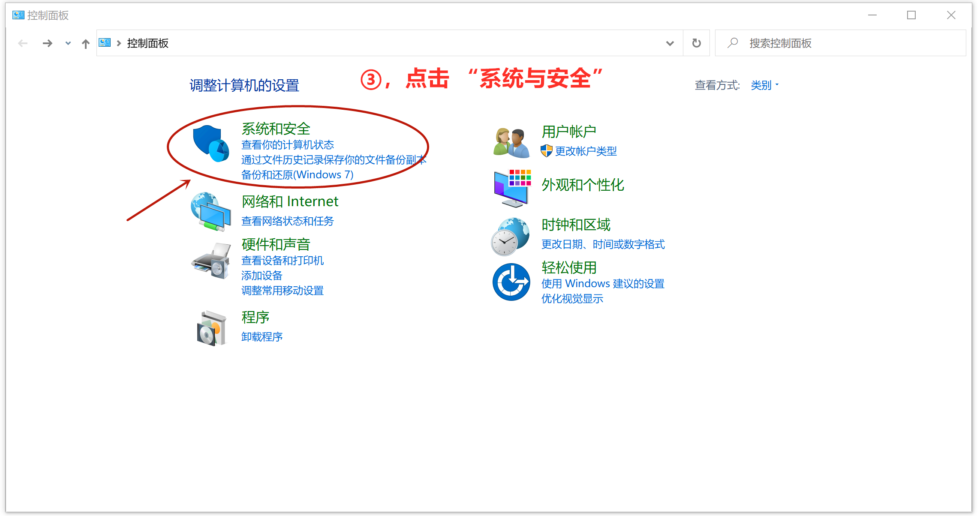
Task: Open recent locations dropdown arrow
Action: (x=68, y=43)
